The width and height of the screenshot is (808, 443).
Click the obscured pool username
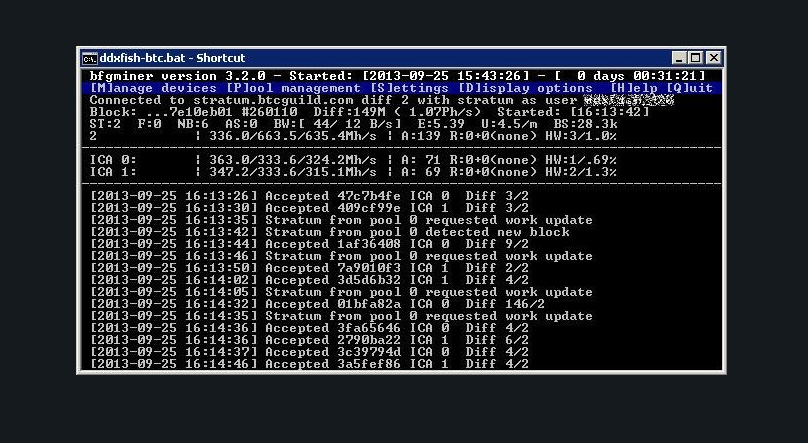click(629, 100)
